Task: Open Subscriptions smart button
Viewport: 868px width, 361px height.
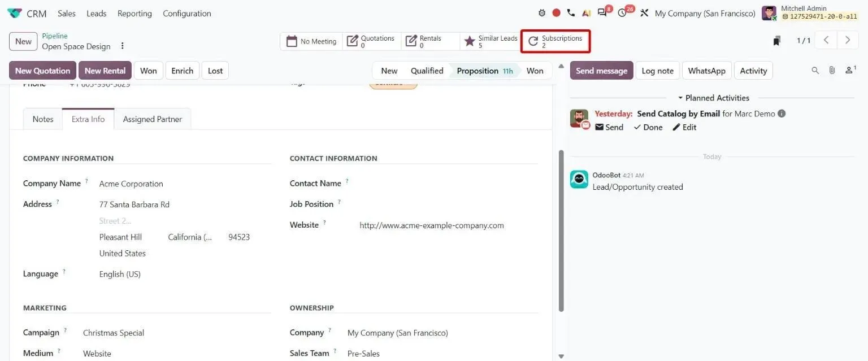Action: pyautogui.click(x=555, y=41)
